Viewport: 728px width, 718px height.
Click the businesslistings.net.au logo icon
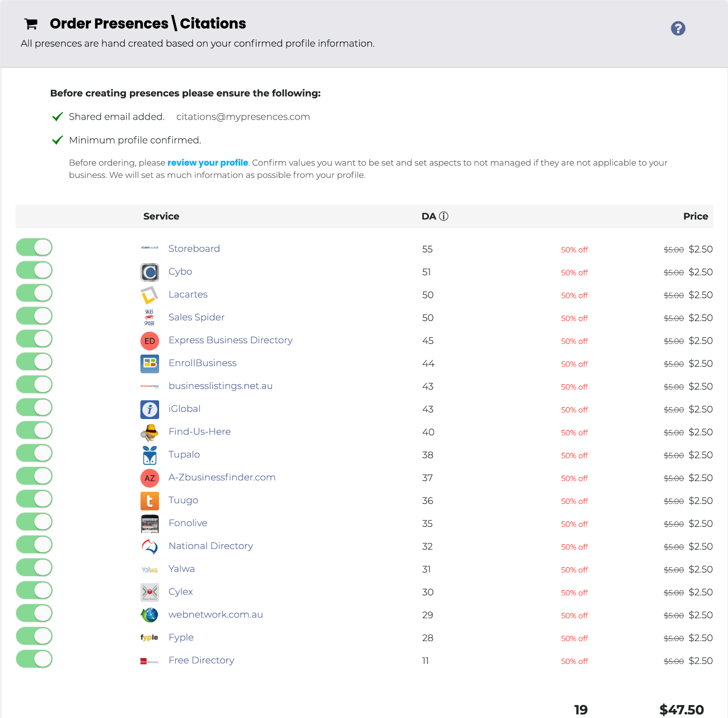coord(150,386)
